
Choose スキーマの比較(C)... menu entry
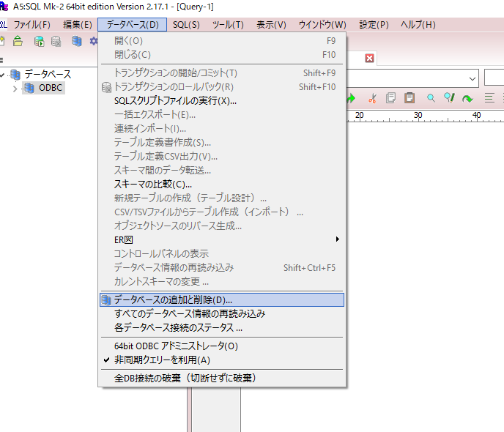222,184
